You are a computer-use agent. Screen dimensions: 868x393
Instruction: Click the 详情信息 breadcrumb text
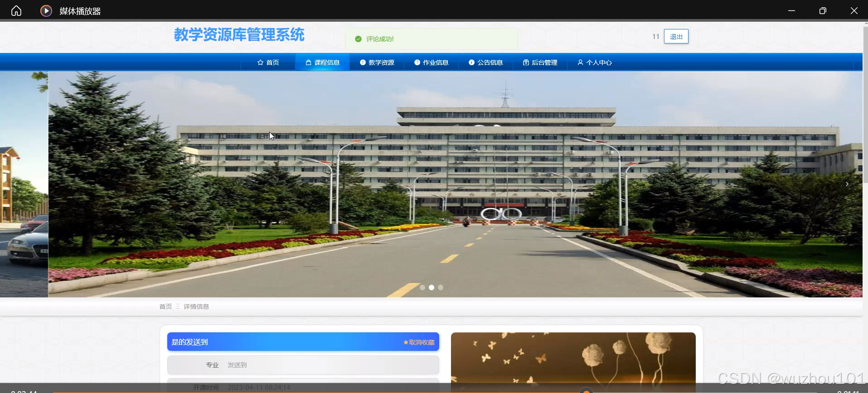pyautogui.click(x=196, y=307)
